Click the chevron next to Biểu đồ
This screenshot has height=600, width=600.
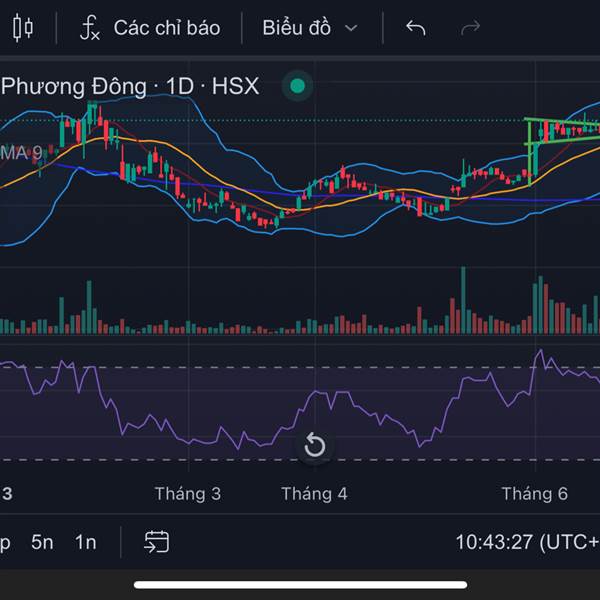coord(351,28)
